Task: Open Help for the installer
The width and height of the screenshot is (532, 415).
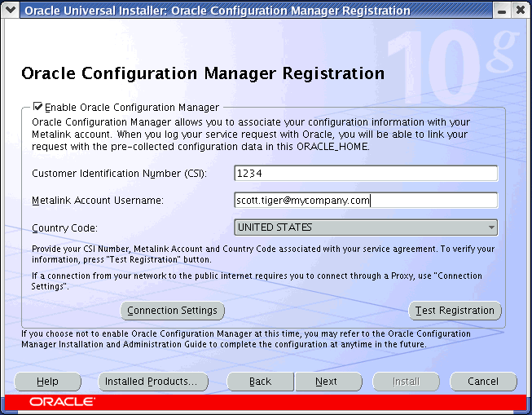Action: [47, 382]
